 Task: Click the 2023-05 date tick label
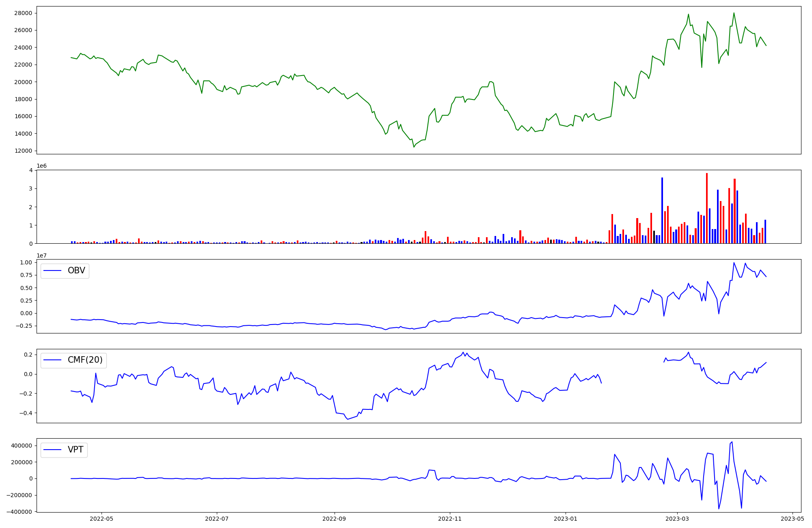[x=793, y=519]
